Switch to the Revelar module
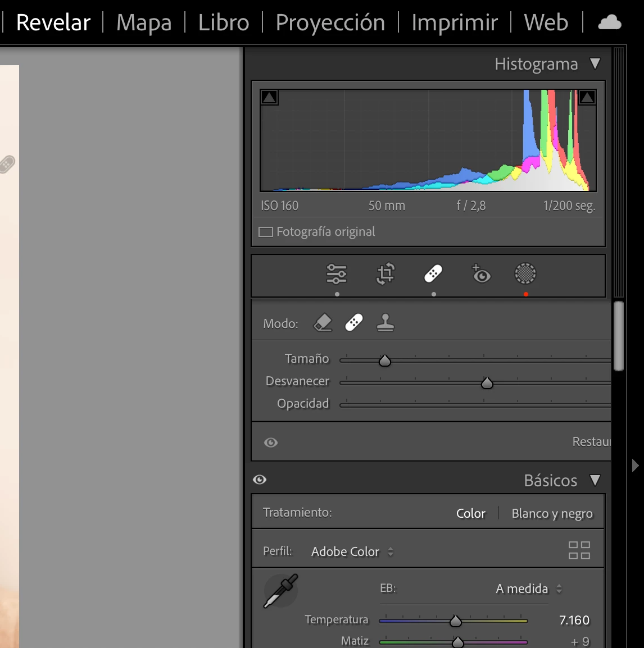The height and width of the screenshot is (648, 644). click(53, 22)
